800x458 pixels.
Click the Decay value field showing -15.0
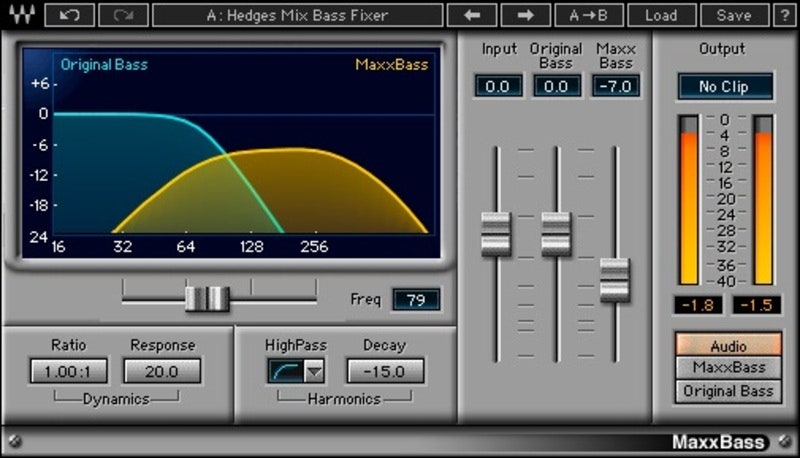384,371
